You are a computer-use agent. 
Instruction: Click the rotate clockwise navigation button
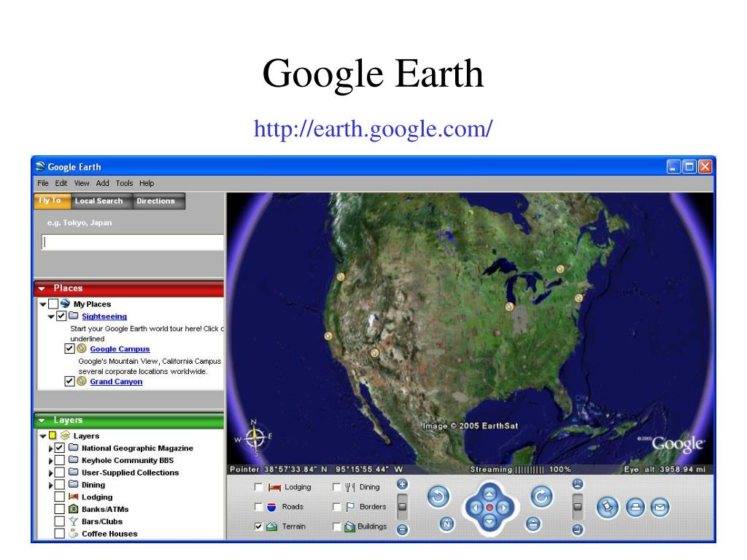pos(542,497)
